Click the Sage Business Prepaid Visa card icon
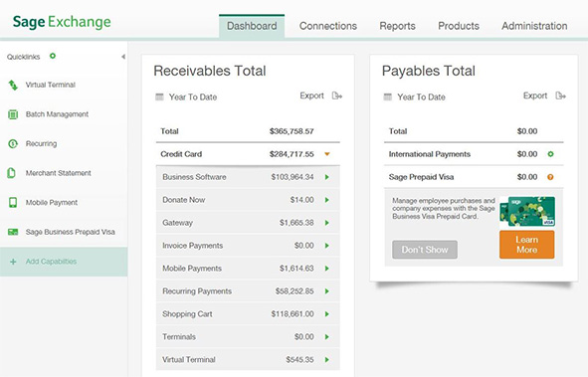This screenshot has width=588, height=377. (x=13, y=232)
